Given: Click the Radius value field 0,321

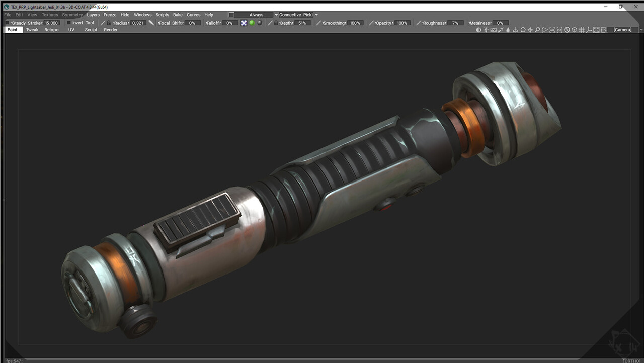Looking at the screenshot, I should click(x=138, y=23).
